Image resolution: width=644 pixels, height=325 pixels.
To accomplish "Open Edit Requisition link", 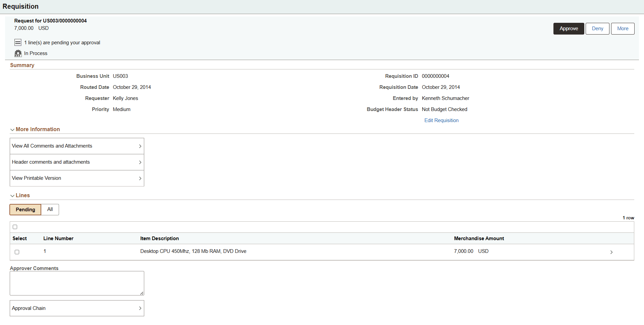I will [x=441, y=120].
